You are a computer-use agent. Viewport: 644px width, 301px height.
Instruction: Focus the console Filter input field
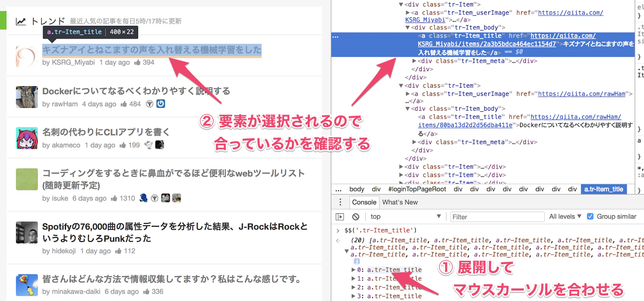pyautogui.click(x=497, y=217)
